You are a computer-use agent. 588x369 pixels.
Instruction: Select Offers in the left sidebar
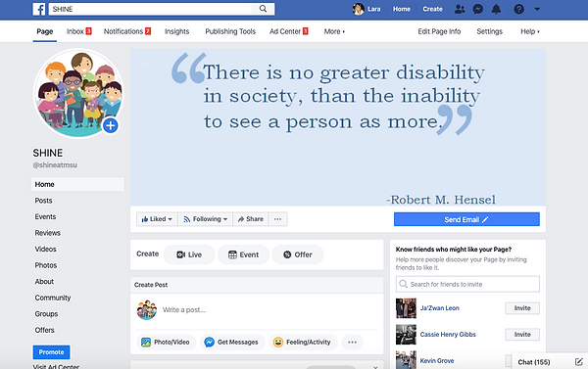pos(45,330)
